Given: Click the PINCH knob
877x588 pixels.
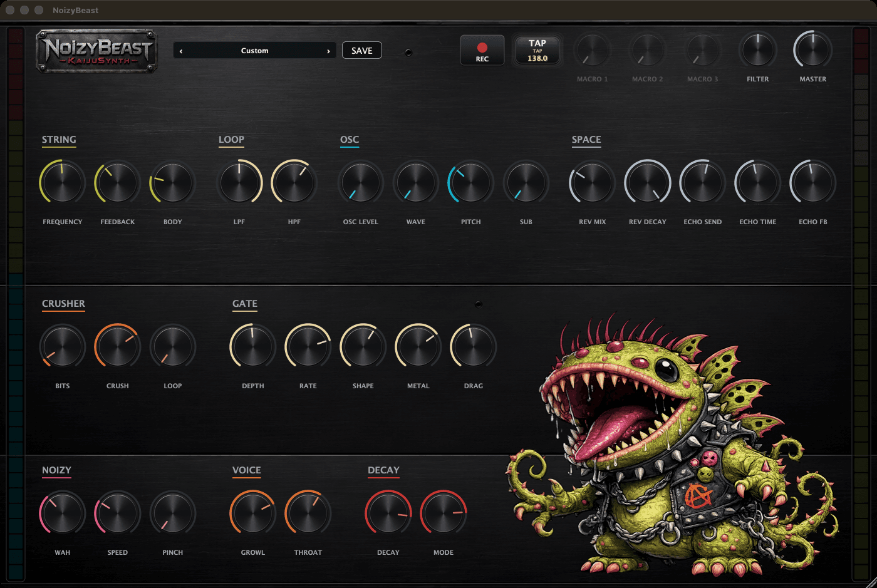Looking at the screenshot, I should pos(173,513).
